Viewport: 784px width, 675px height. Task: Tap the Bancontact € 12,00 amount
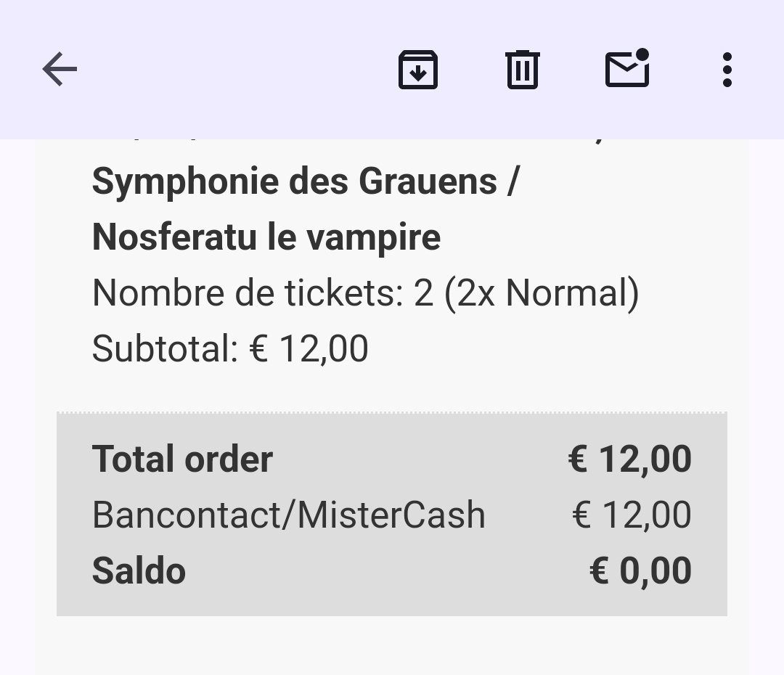tap(632, 515)
